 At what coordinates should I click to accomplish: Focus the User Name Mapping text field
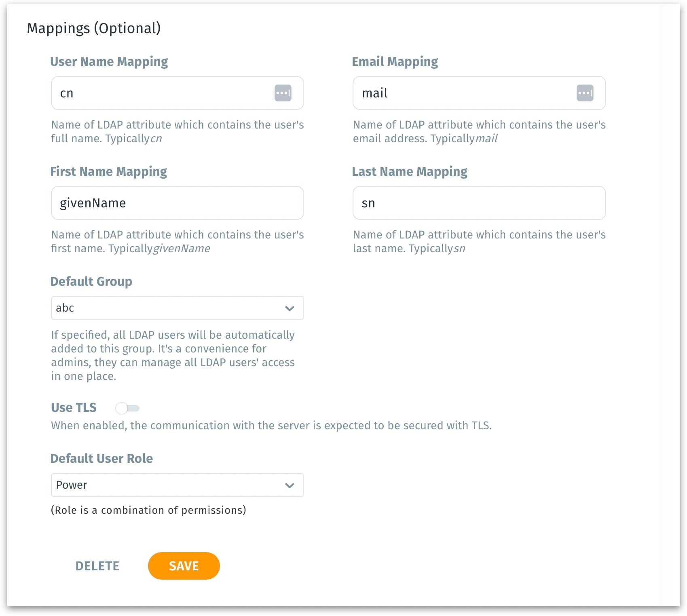click(x=162, y=93)
